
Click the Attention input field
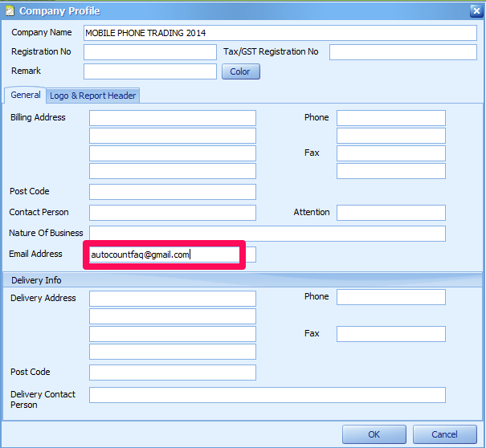pyautogui.click(x=391, y=213)
